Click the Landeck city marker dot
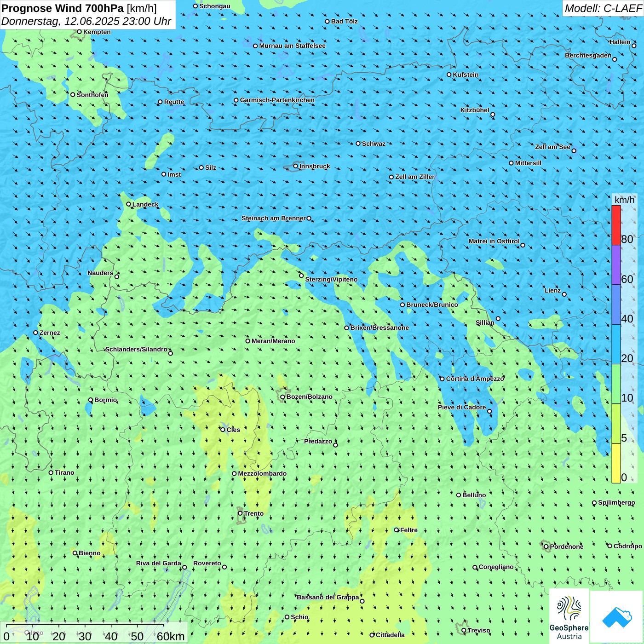 (128, 204)
